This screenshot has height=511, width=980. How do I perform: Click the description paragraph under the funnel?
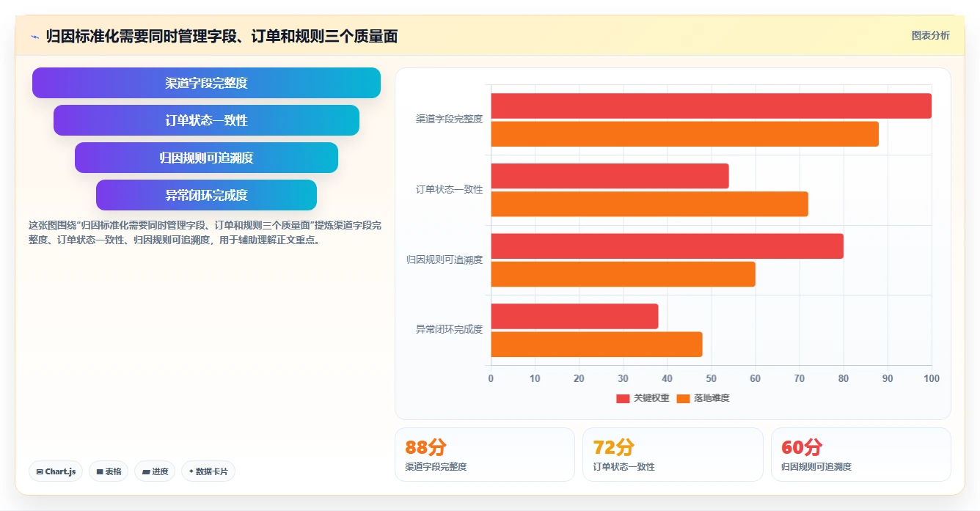pos(205,232)
